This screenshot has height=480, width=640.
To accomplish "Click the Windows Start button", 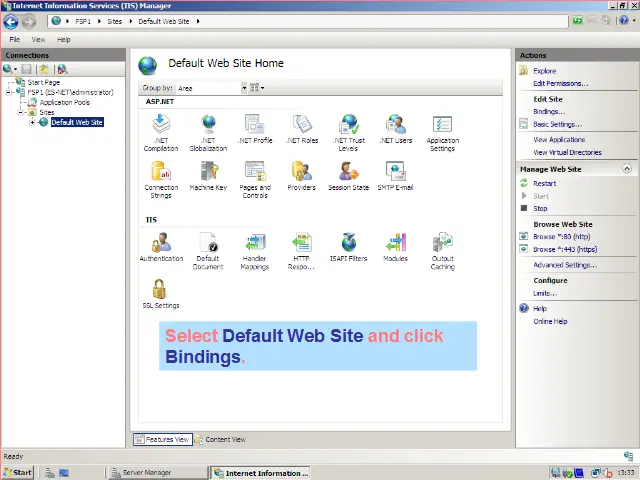I will click(18, 473).
